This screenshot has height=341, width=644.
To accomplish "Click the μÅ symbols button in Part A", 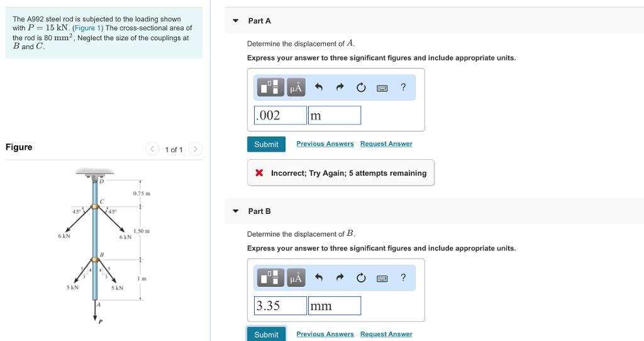I will [296, 88].
